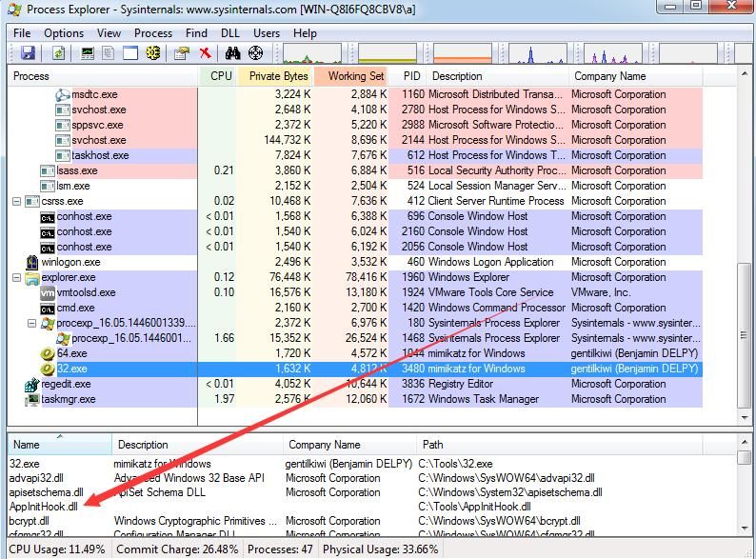Image resolution: width=756 pixels, height=559 pixels.
Task: Collapse the explorer.exe process tree
Action: click(16, 277)
